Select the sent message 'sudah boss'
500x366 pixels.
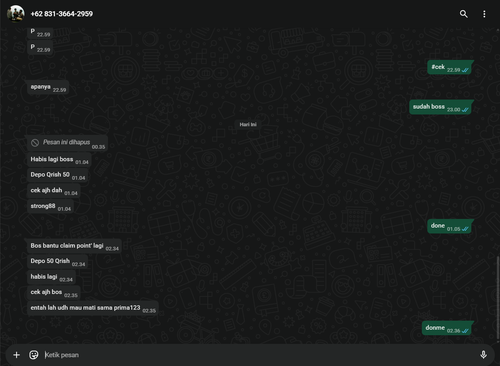[441, 107]
